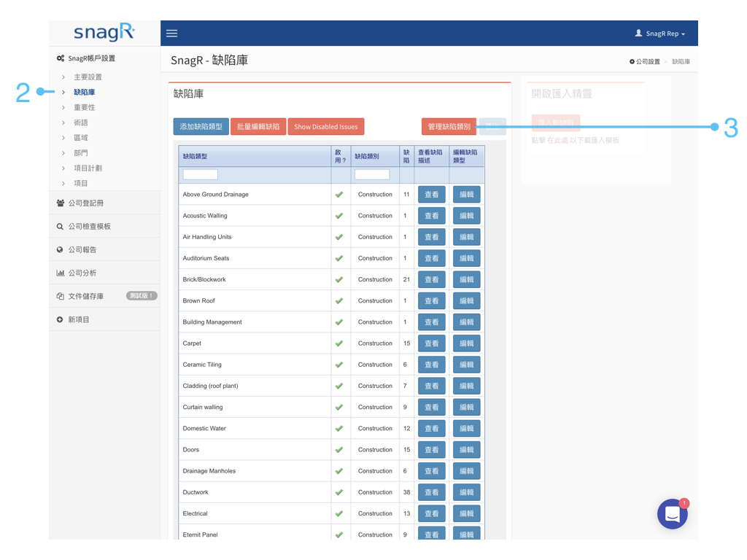Image resolution: width=747 pixels, height=560 pixels.
Task: Open 缺陷庫 in the sidebar
Action: pyautogui.click(x=85, y=93)
